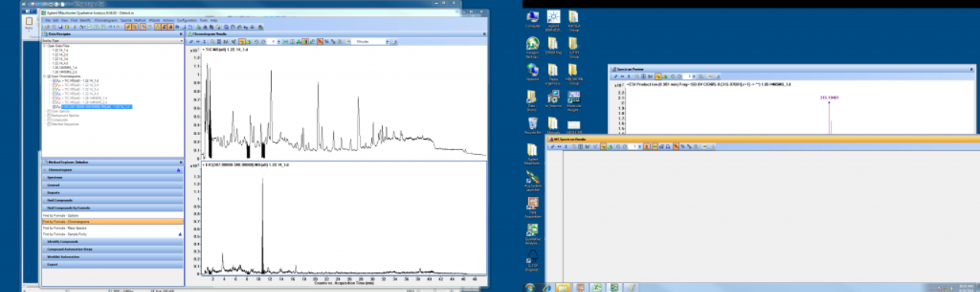
Task: Toggle checkbox for TIC MS(all) 1.22.14_1.d chromatogram
Action: (54, 80)
